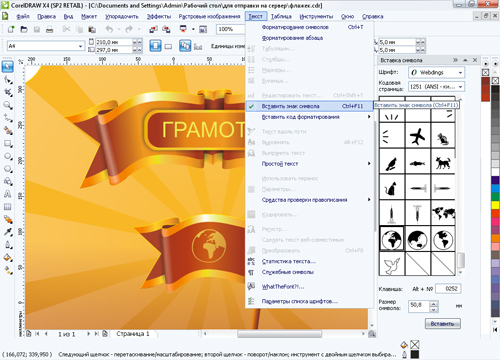
Task: Choose 'Статистика текста...' entry
Action: [309, 261]
